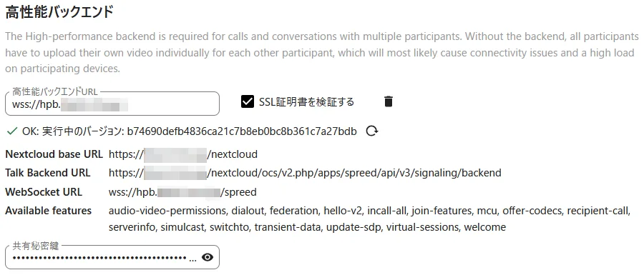Uncheck the SSL証明書を検証する checkbox

pos(248,101)
